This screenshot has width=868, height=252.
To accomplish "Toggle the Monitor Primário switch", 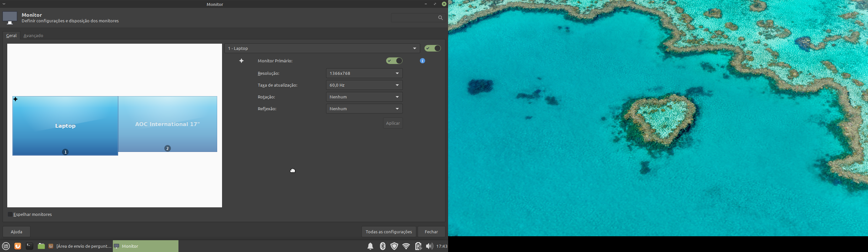I will point(394,61).
